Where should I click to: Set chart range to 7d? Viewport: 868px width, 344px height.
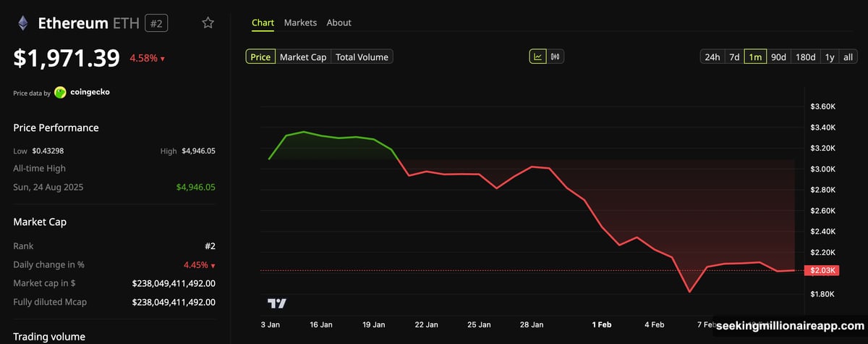(733, 57)
